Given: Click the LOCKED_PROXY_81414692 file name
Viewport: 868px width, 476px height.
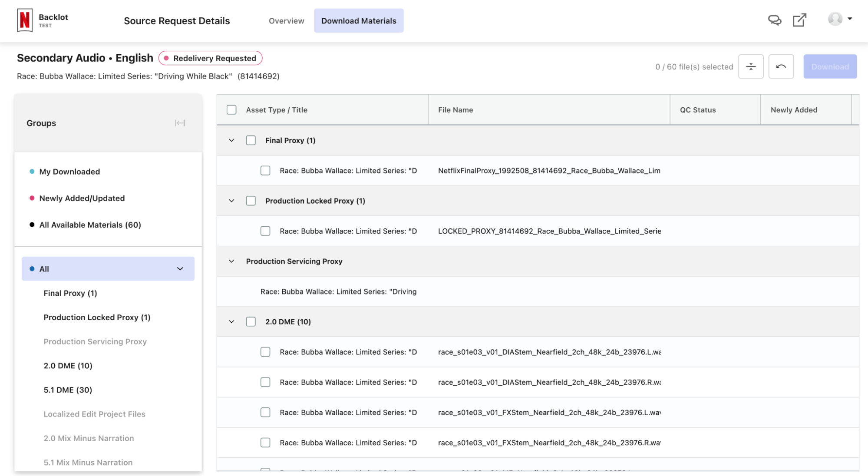Looking at the screenshot, I should [549, 231].
